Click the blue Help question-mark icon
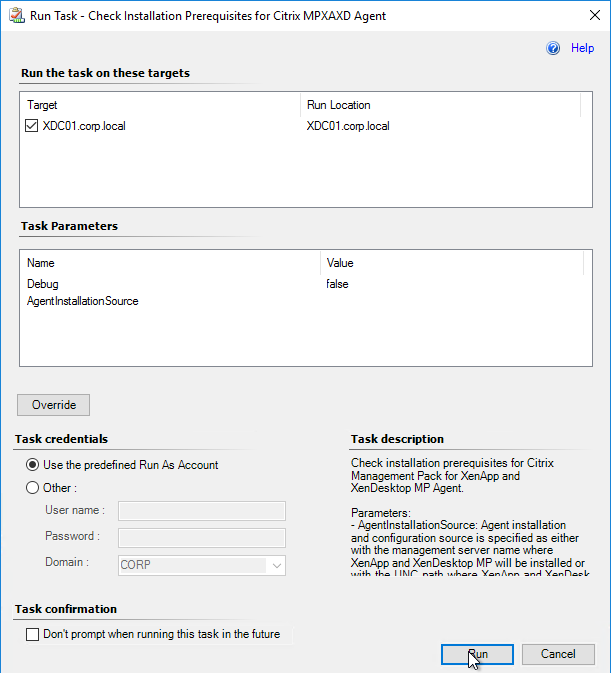This screenshot has width=611, height=673. (553, 48)
